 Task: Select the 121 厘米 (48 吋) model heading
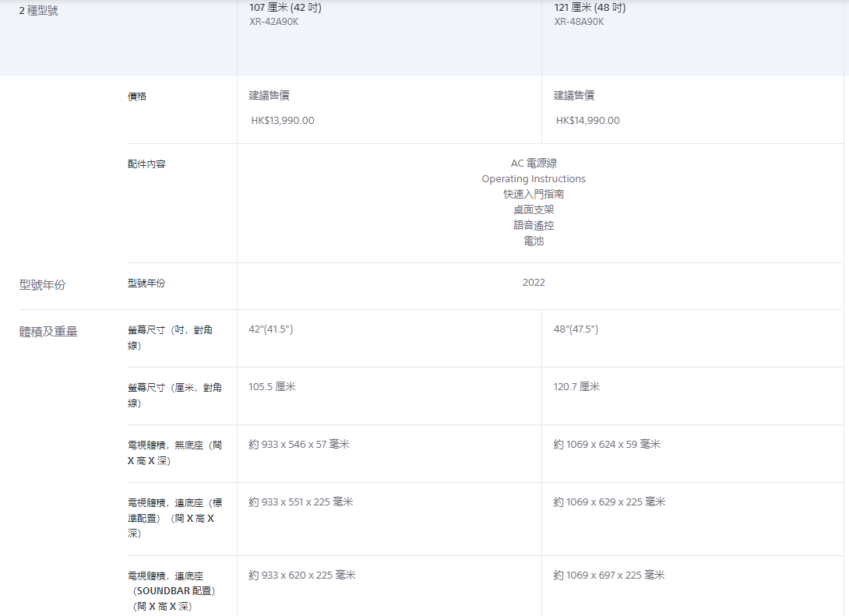click(590, 8)
